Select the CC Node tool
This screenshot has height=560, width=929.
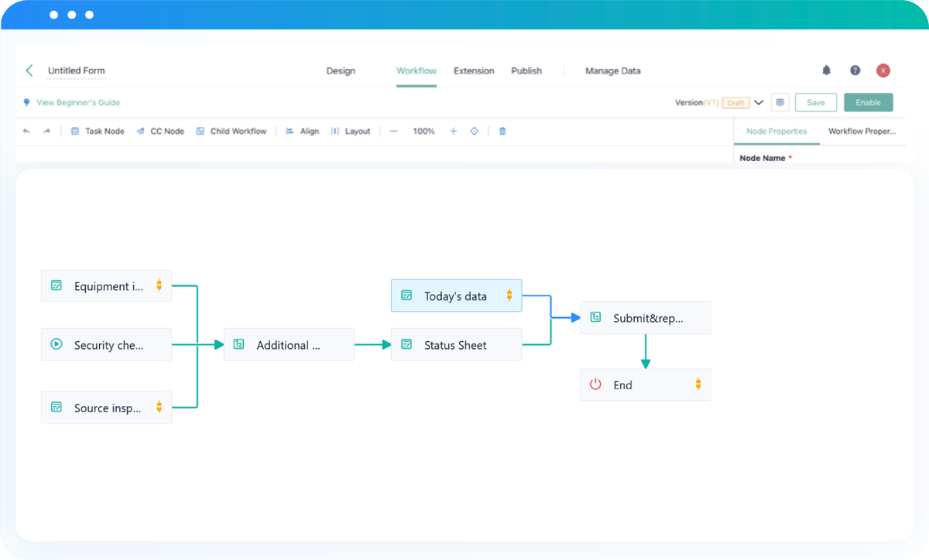pos(160,131)
